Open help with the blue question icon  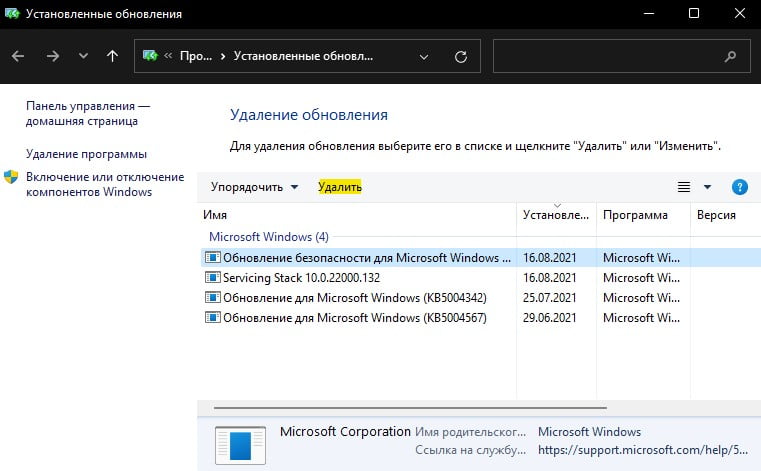(x=740, y=187)
